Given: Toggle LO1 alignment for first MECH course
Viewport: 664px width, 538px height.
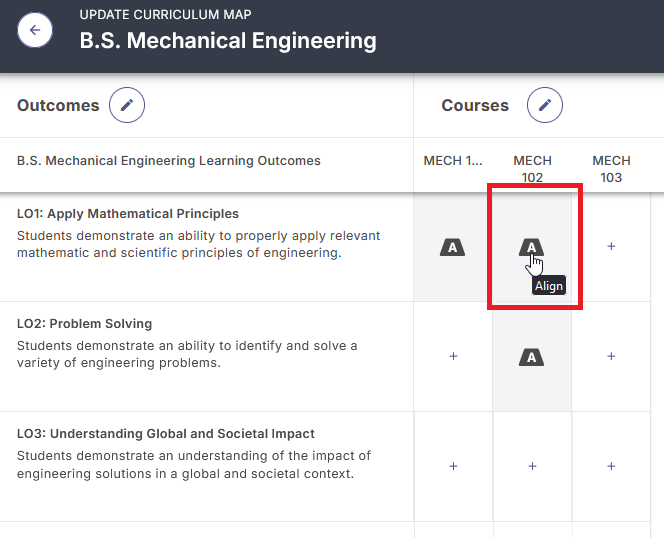Looking at the screenshot, I should (453, 247).
